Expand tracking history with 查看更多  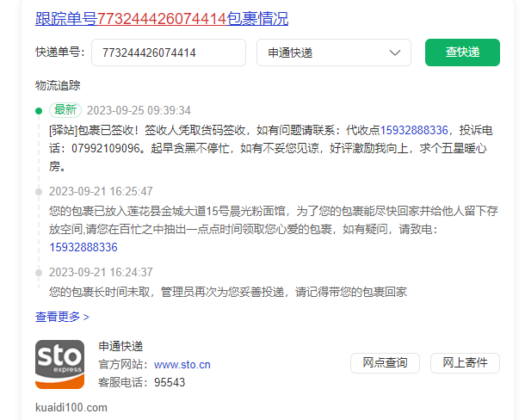[x=62, y=317]
